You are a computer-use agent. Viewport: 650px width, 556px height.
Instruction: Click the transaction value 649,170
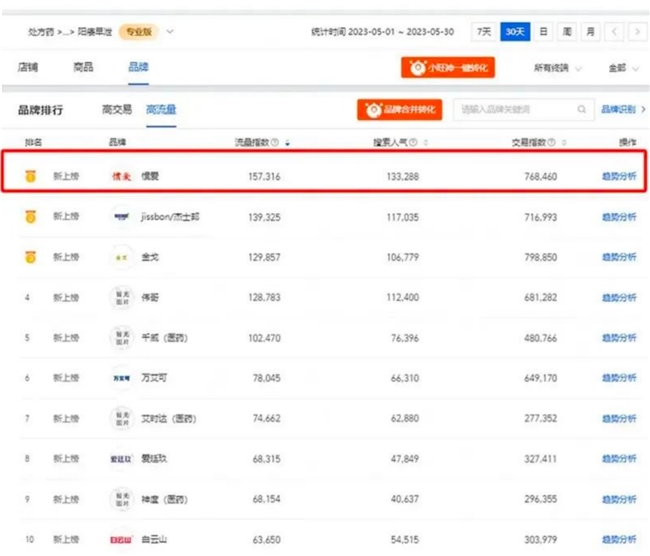pos(541,378)
